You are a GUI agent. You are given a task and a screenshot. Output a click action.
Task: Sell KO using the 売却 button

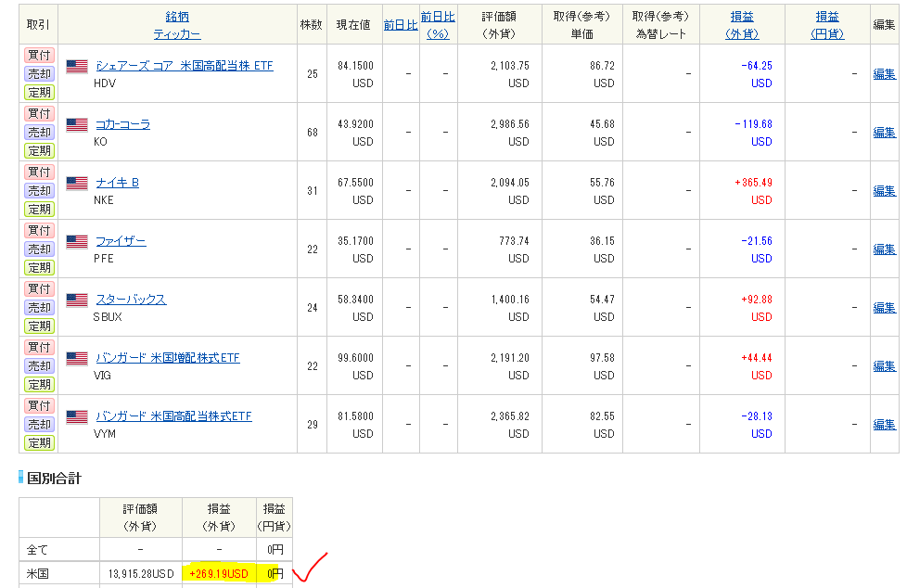coord(39,132)
